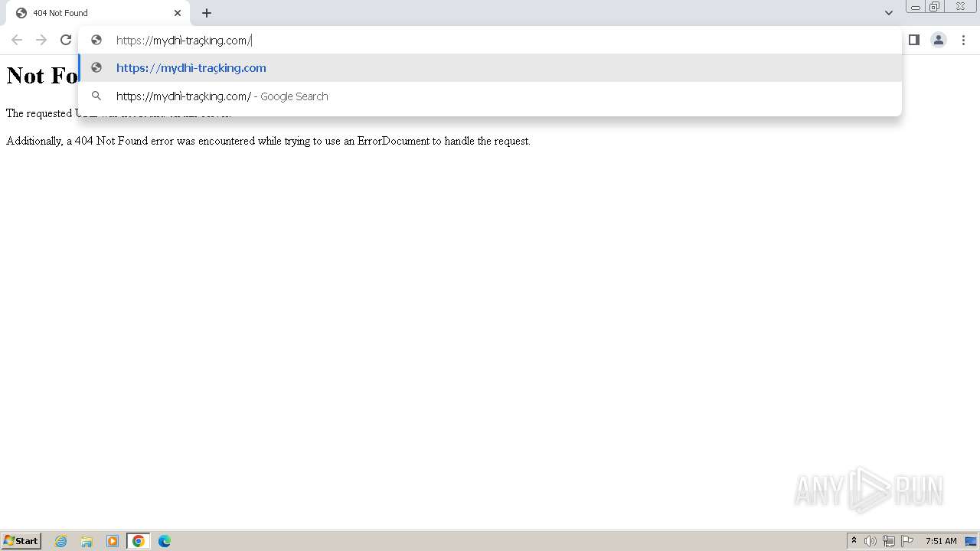Open a new tab with plus button
Viewport: 980px width, 551px height.
point(207,13)
